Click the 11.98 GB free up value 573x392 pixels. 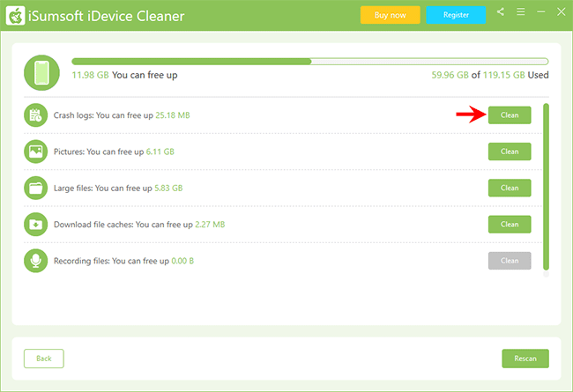pos(90,75)
